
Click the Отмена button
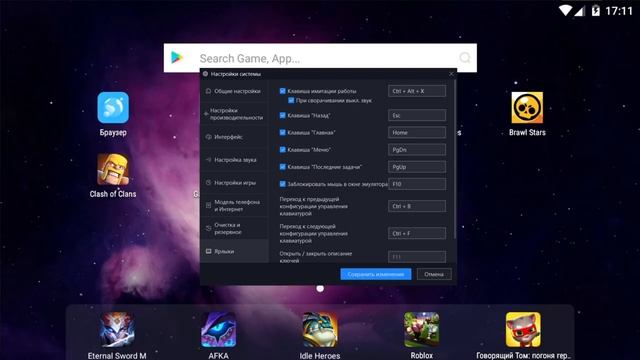(x=434, y=274)
